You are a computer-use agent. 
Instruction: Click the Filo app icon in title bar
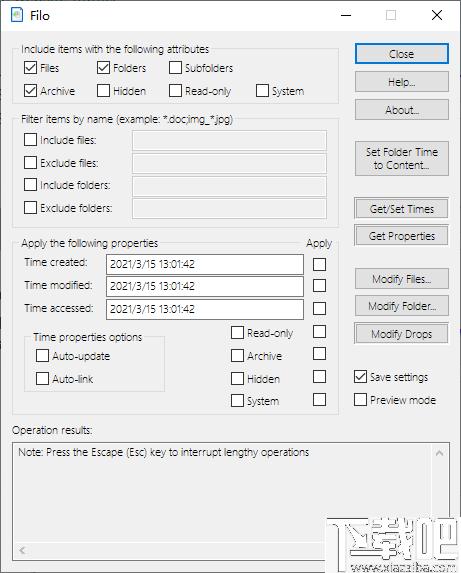17,15
